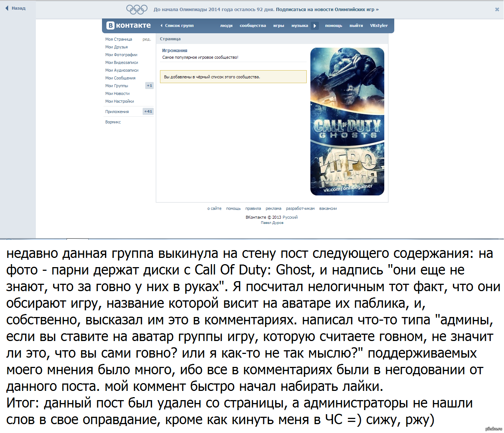Click the +1 groups counter badge
This screenshot has height=433, width=504.
(x=149, y=85)
